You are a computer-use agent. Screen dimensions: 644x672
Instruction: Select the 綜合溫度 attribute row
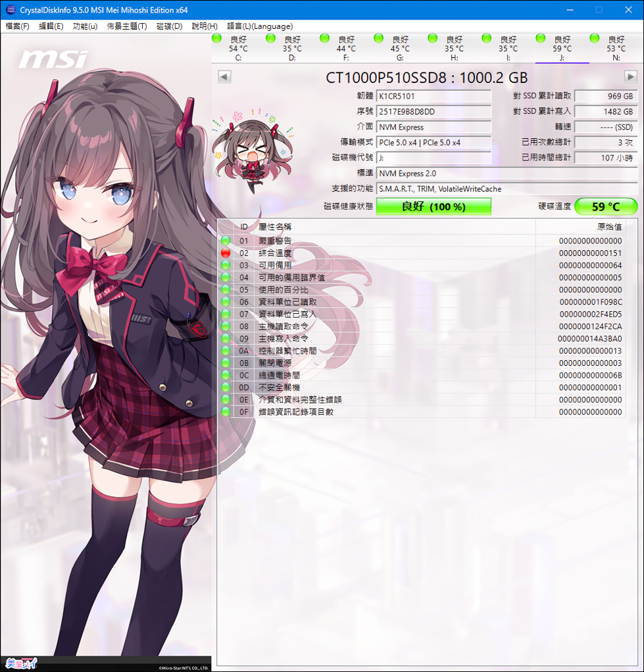(x=422, y=253)
